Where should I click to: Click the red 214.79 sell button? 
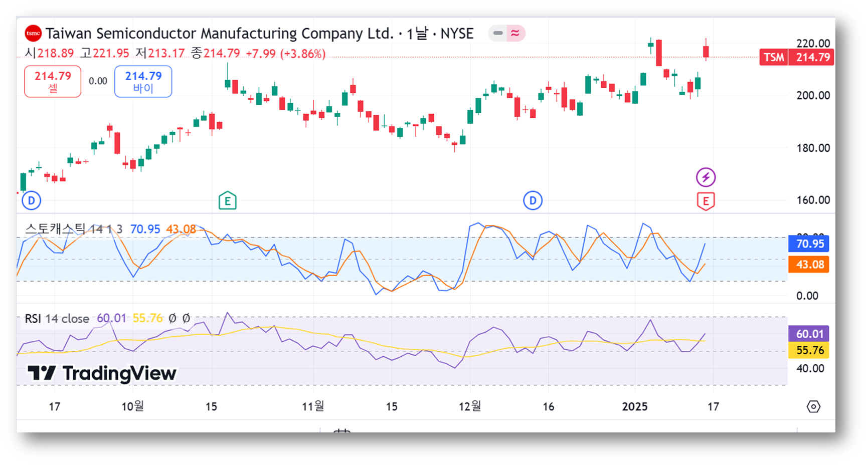coord(53,81)
